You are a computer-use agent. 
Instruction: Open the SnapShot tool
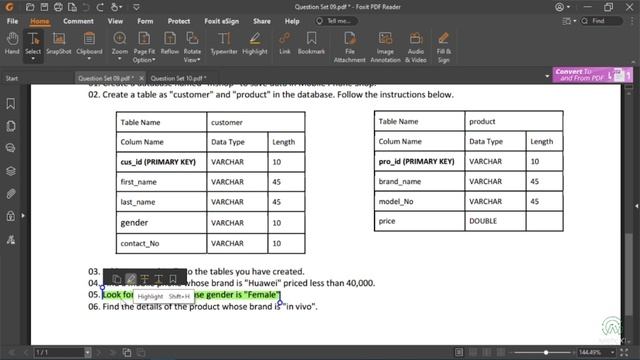coord(59,43)
